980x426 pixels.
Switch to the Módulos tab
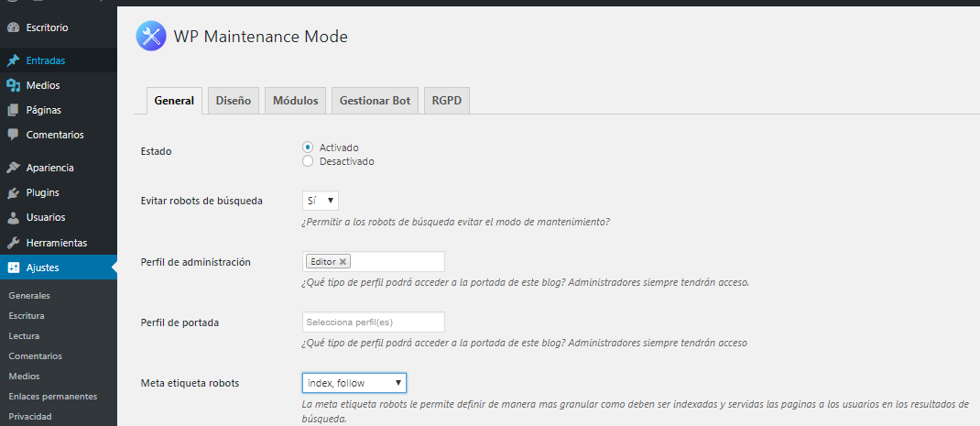295,101
